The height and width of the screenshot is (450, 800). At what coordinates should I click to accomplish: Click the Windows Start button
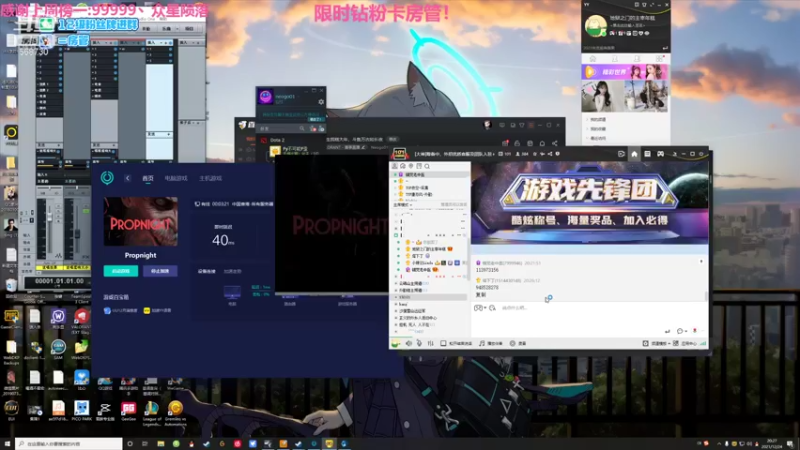[x=7, y=444]
